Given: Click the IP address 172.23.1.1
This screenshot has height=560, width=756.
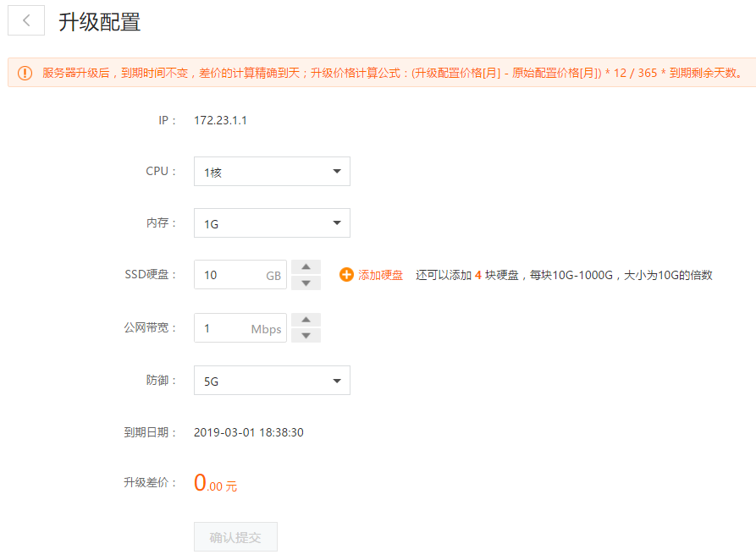Looking at the screenshot, I should 220,120.
